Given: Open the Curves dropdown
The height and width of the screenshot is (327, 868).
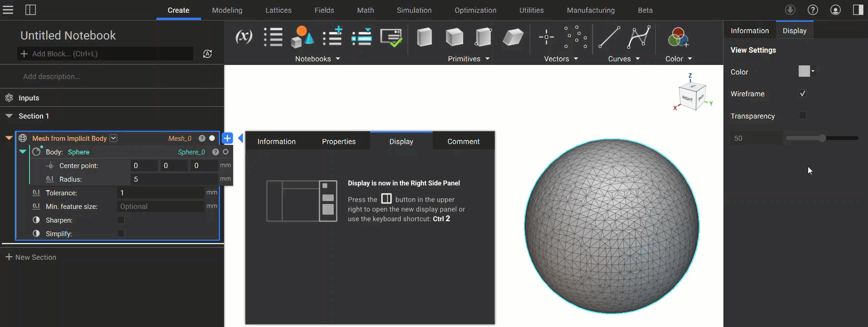Looking at the screenshot, I should [624, 59].
